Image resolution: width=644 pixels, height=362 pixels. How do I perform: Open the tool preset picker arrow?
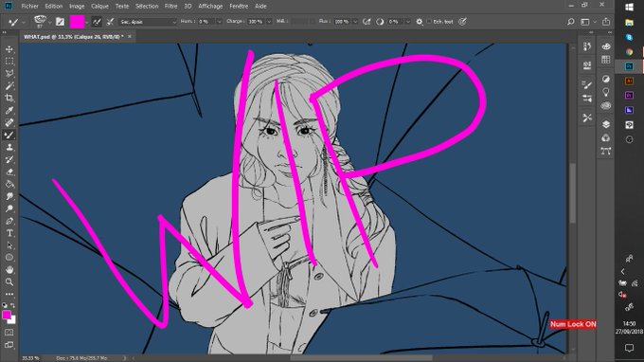tap(24, 22)
